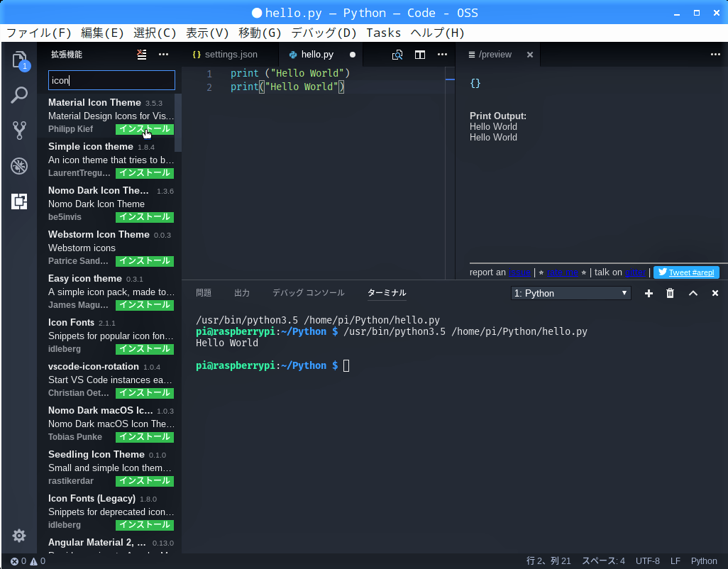This screenshot has width=728, height=569.
Task: Select the Extensions view icon
Action: click(x=19, y=201)
